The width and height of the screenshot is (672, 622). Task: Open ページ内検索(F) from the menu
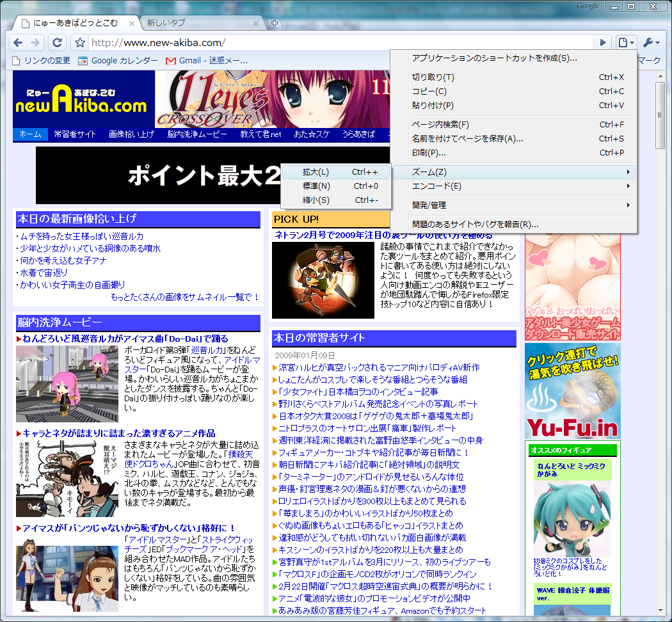coord(513,125)
